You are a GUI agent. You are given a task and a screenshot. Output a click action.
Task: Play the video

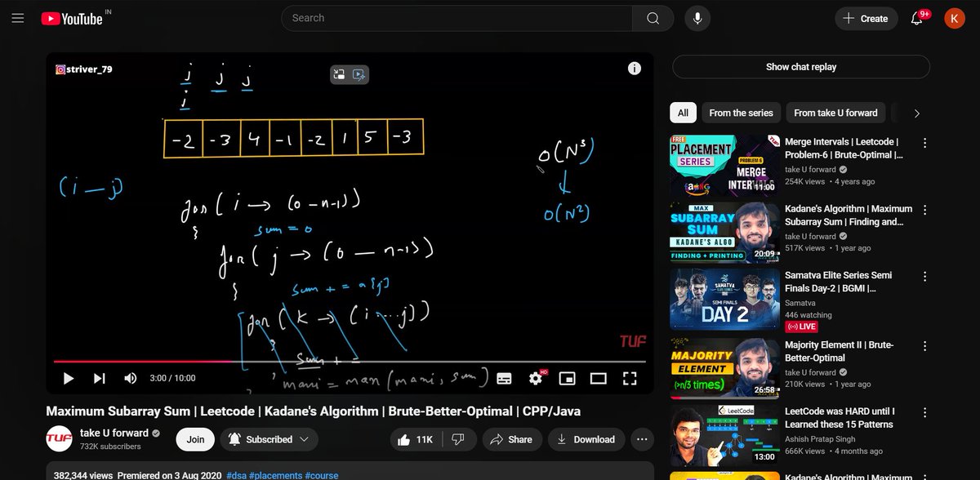[69, 378]
